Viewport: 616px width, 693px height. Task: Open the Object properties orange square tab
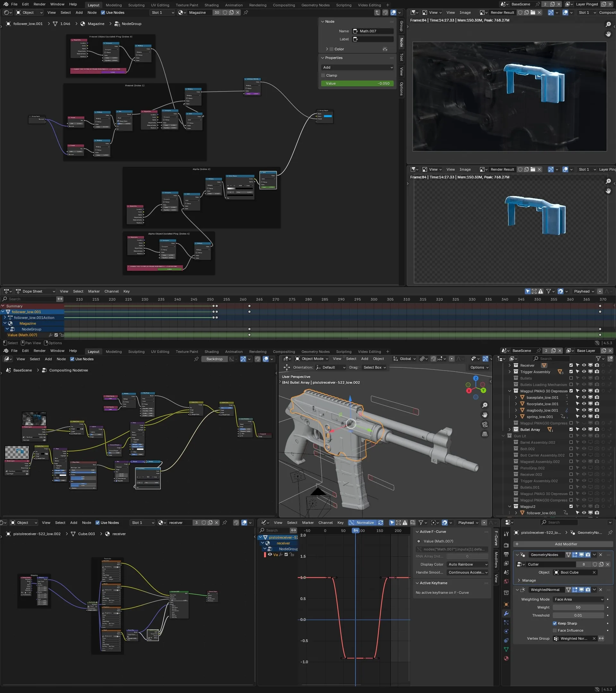[x=506, y=604]
